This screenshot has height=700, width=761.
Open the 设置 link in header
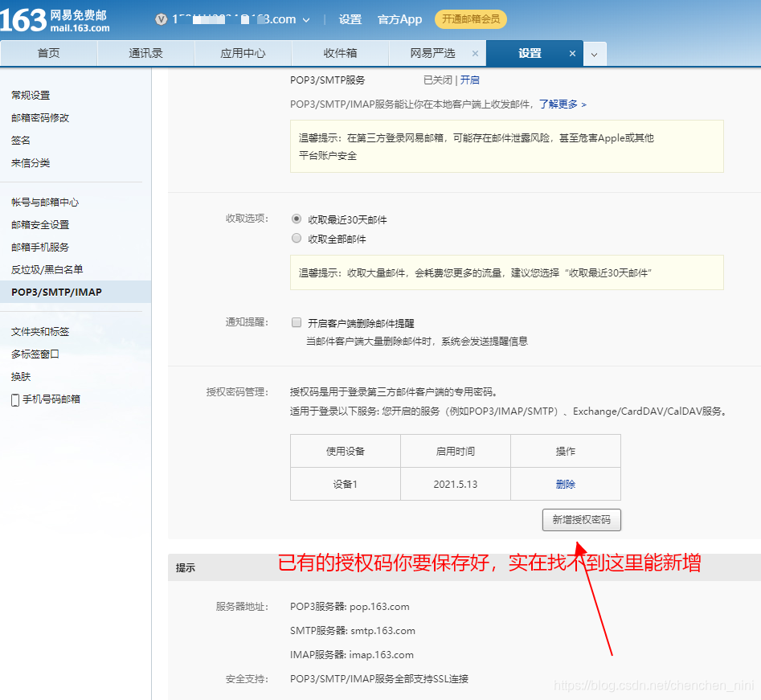click(x=350, y=19)
